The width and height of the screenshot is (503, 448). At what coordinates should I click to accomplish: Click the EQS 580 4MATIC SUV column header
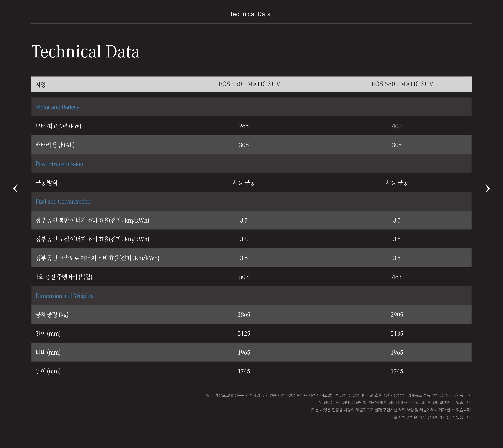click(402, 84)
